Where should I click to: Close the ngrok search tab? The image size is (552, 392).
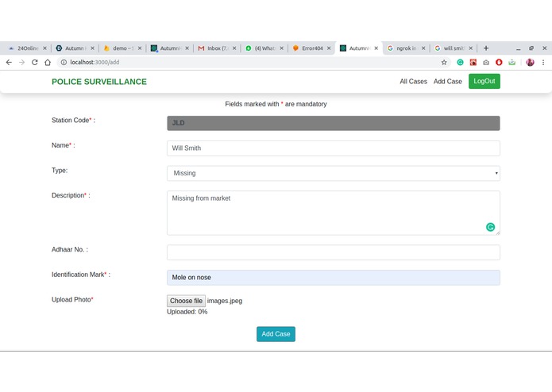(423, 48)
